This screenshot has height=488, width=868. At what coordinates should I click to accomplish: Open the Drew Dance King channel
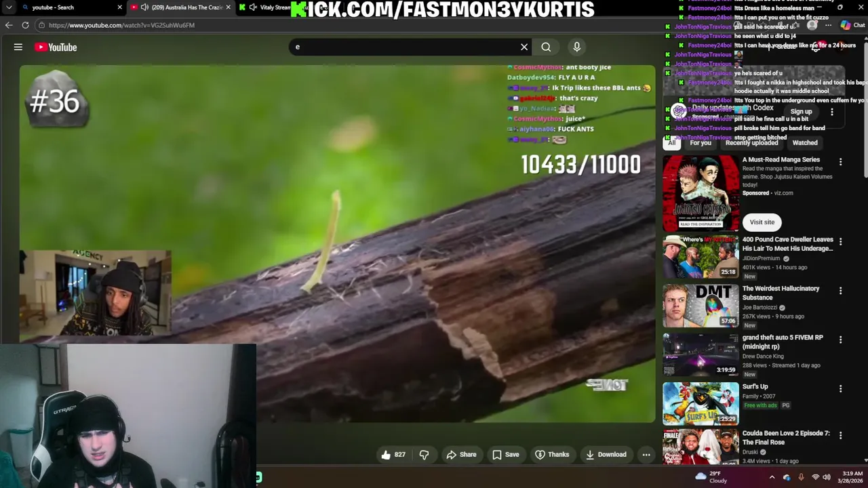[763, 356]
